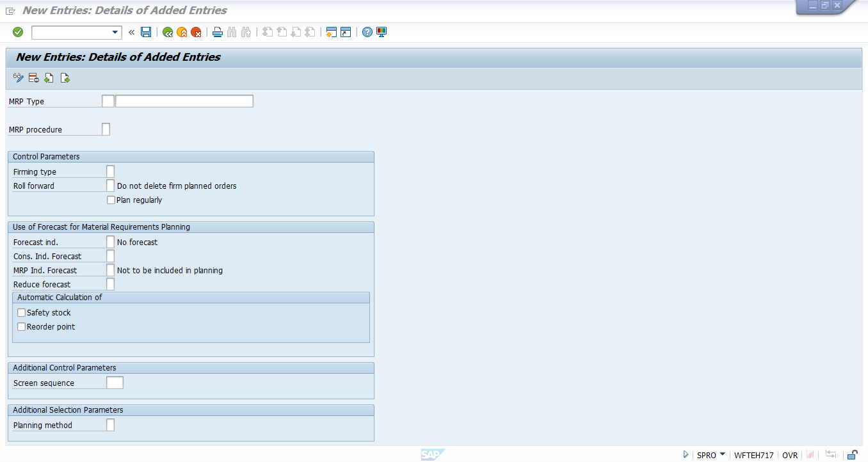Click the Screen sequence field
Image resolution: width=868 pixels, height=462 pixels.
(115, 383)
